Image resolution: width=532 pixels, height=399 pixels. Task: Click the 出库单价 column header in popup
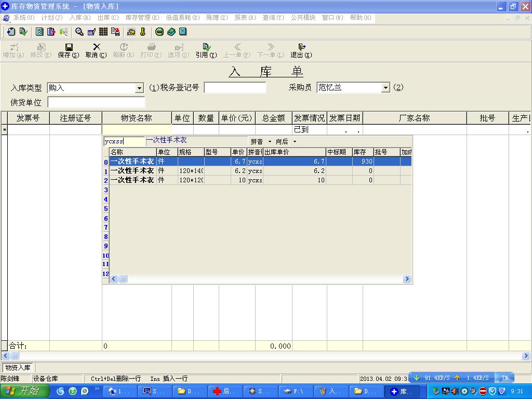(295, 152)
